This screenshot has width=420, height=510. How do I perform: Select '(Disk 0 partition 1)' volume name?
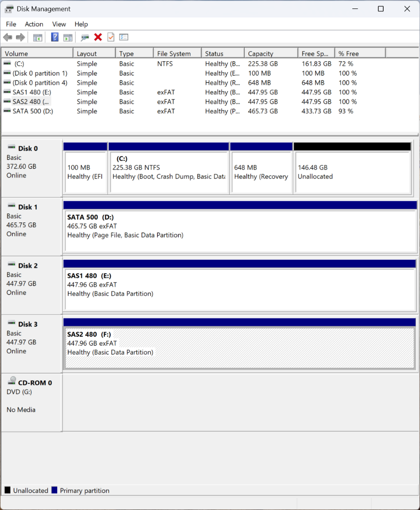[x=40, y=73]
